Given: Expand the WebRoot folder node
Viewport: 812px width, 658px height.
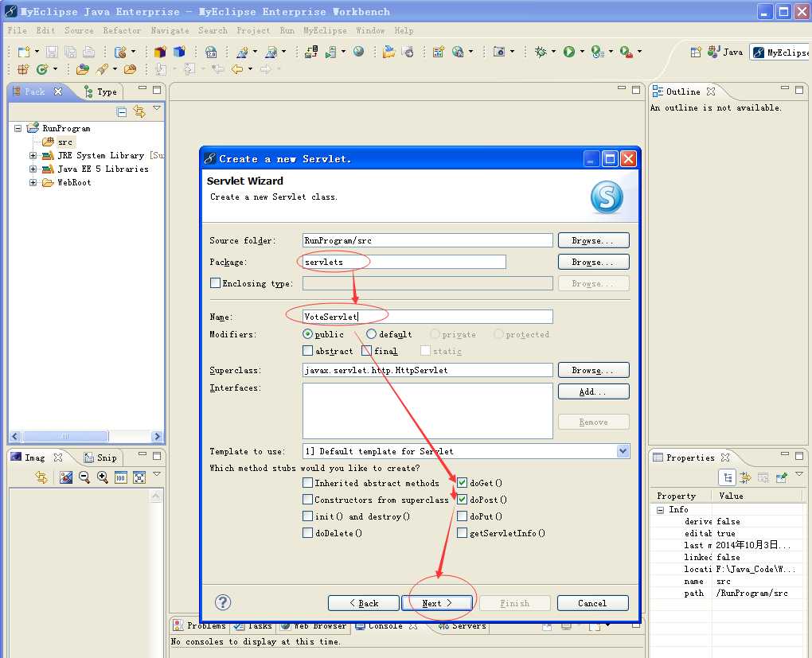Looking at the screenshot, I should (33, 182).
